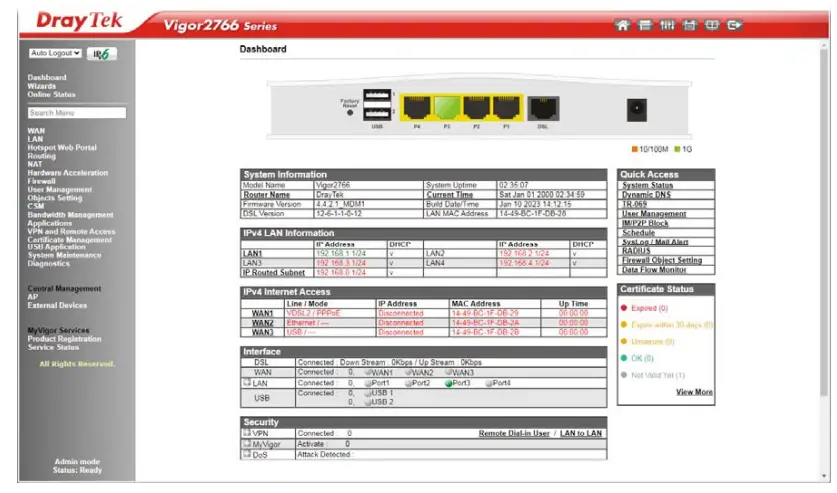Open System Status quick access link

648,185
